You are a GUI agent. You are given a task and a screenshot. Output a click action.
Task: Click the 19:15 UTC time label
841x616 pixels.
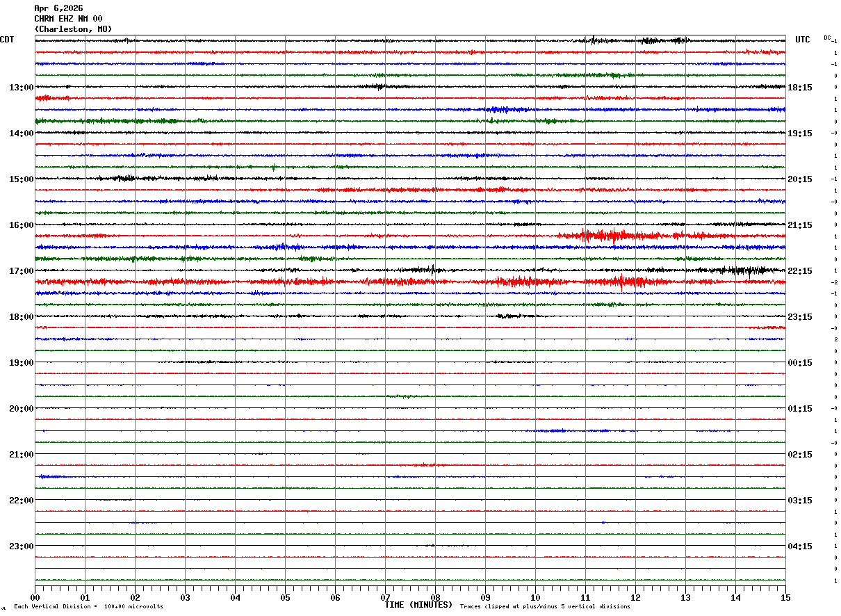coord(799,133)
